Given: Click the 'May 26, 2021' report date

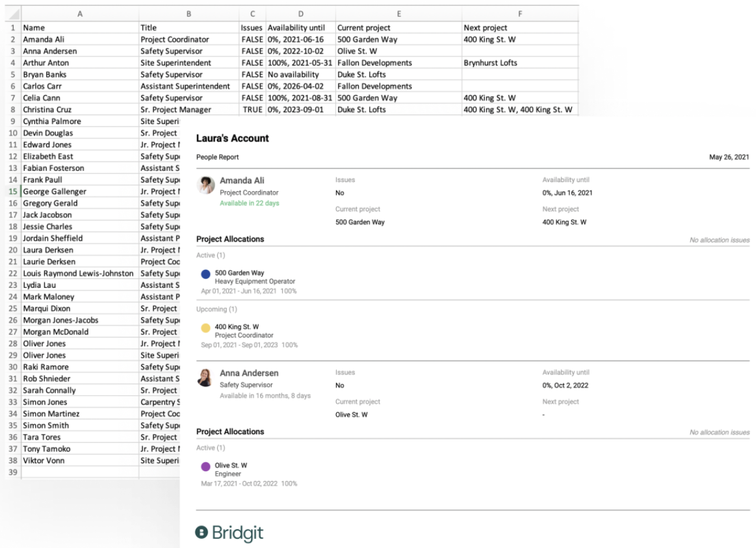Looking at the screenshot, I should tap(729, 157).
